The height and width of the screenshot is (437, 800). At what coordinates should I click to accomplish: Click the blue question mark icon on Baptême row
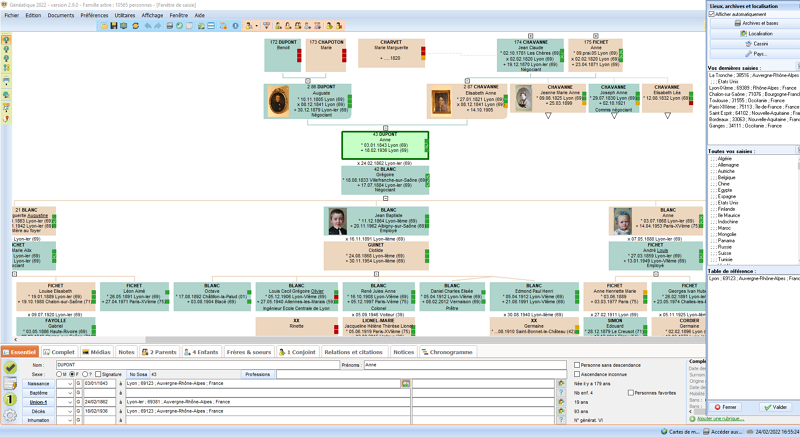pyautogui.click(x=561, y=393)
